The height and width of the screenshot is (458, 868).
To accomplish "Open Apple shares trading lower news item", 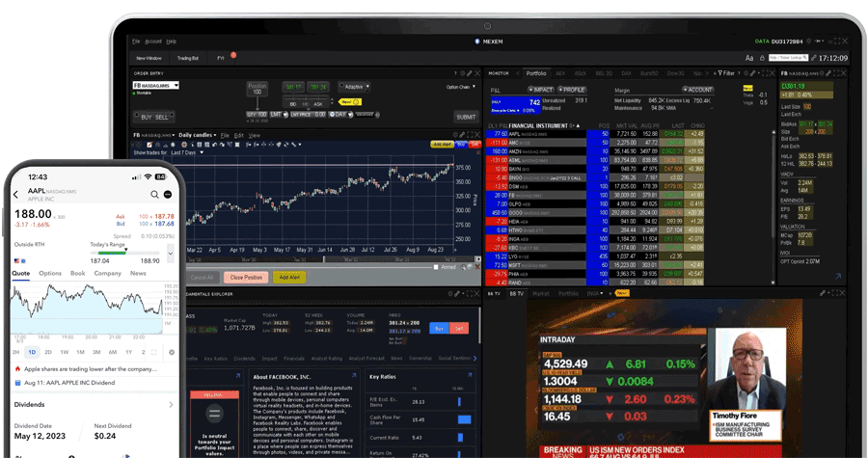I will point(91,369).
